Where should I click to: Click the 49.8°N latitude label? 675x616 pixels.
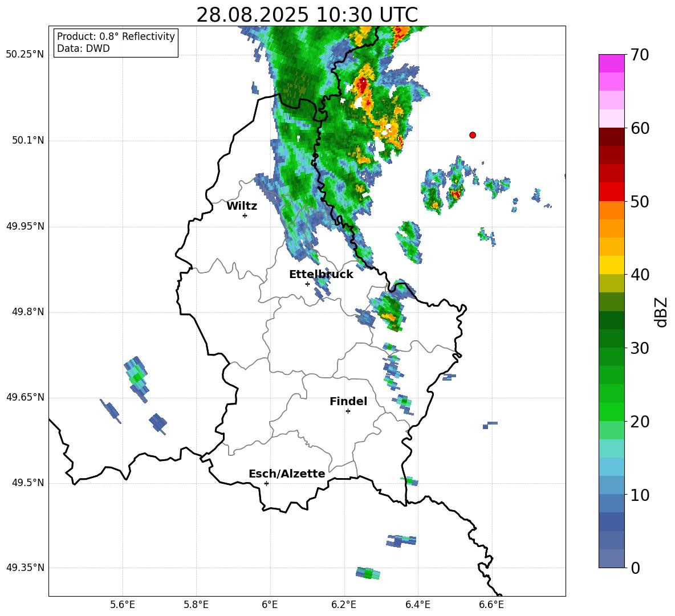click(27, 312)
